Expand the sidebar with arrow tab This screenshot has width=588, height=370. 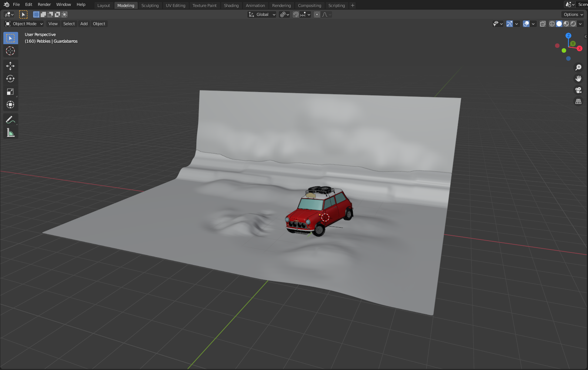(585, 36)
